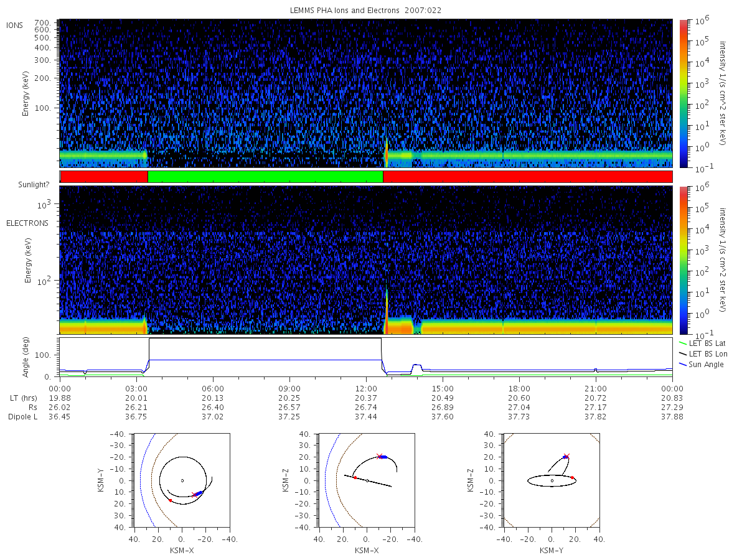747x560 pixels.
Task: Click the planet circle in KSM-X/KSM-Y plot
Action: [182, 480]
